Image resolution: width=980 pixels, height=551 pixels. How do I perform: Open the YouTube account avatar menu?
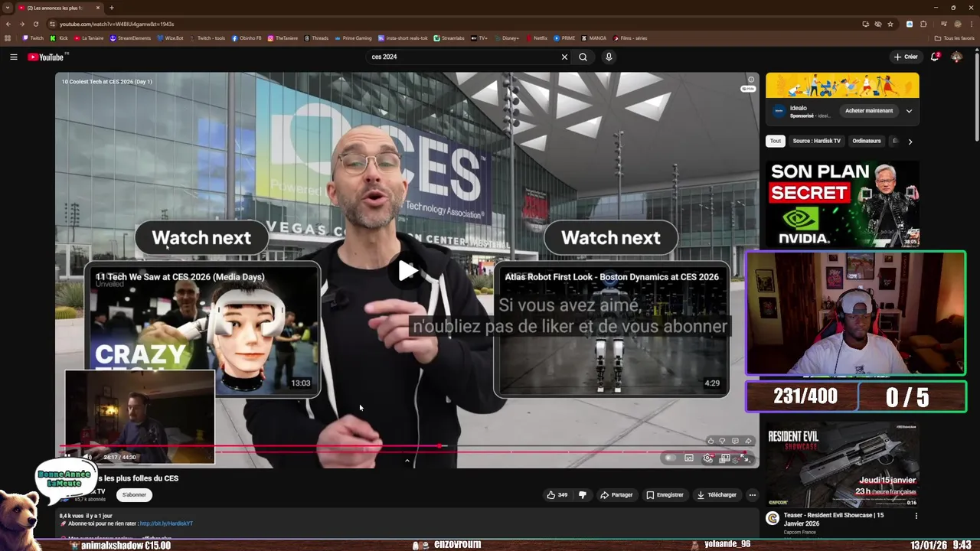[956, 57]
